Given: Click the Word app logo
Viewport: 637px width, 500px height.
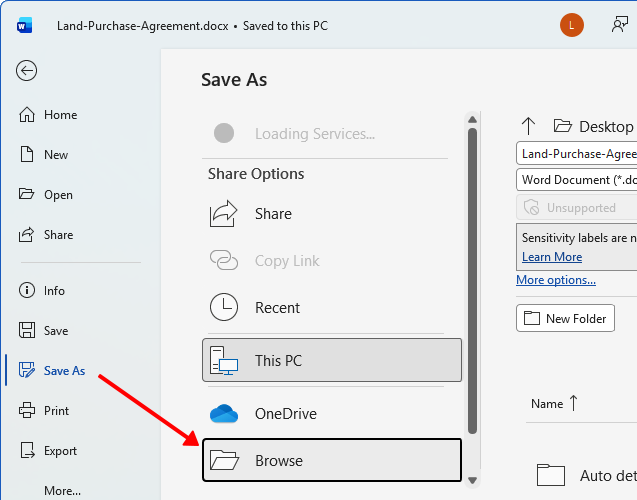Looking at the screenshot, I should (x=24, y=26).
